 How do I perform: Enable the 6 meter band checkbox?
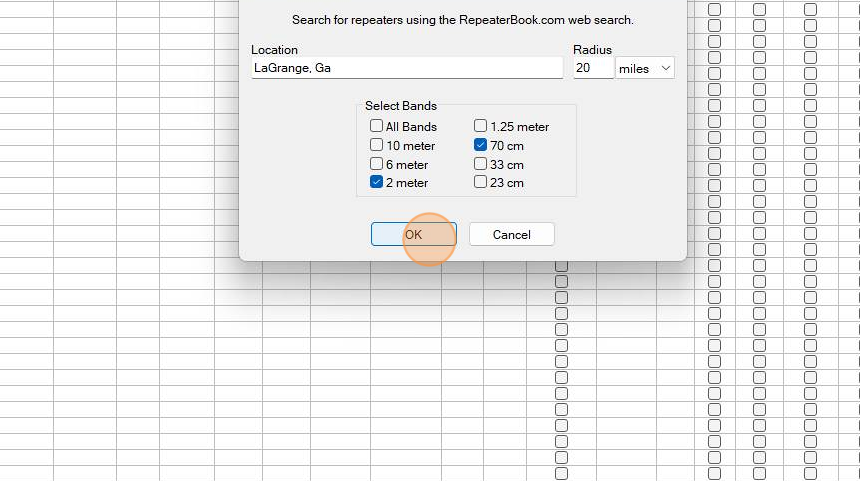(376, 163)
